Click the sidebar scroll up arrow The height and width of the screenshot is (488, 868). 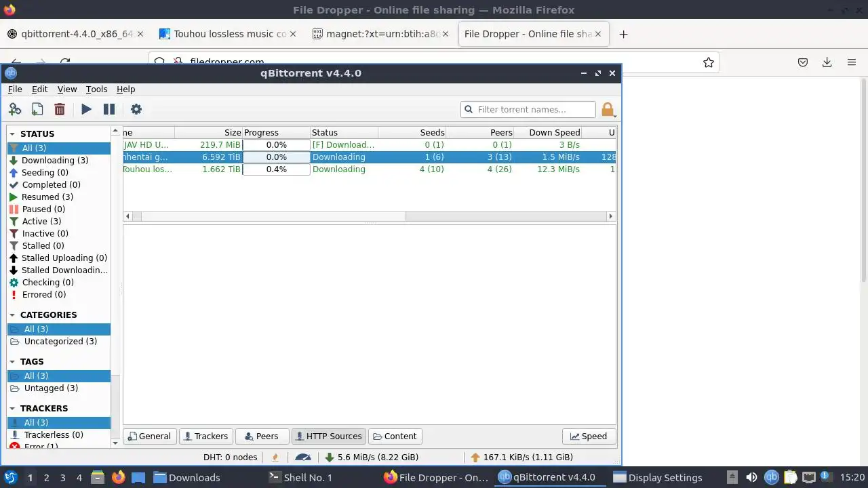point(115,130)
